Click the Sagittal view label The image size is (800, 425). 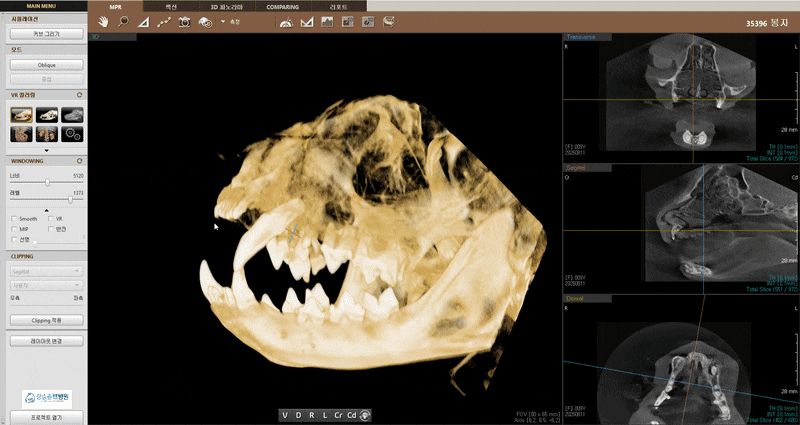[587, 168]
